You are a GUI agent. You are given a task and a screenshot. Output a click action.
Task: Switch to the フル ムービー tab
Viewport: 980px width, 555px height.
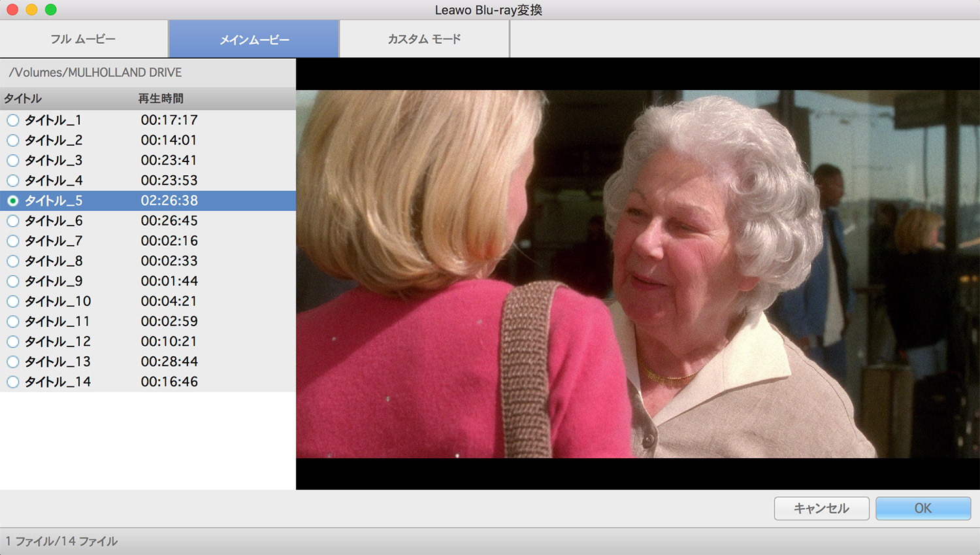[x=84, y=39]
